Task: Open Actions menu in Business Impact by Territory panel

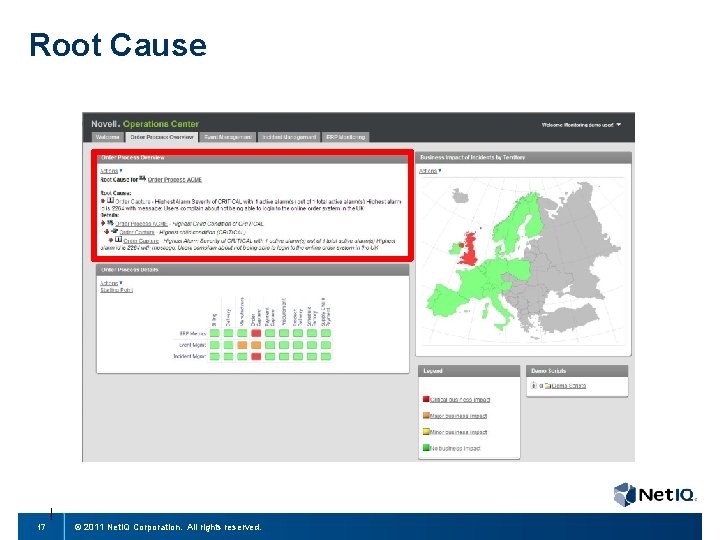Action: coord(430,170)
